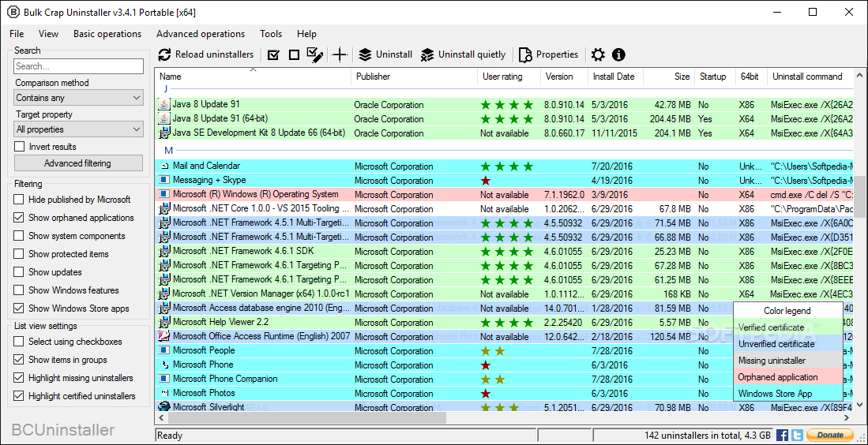This screenshot has height=445, width=868.
Task: Click the Microsoft Silverlight app icon
Action: (x=163, y=407)
